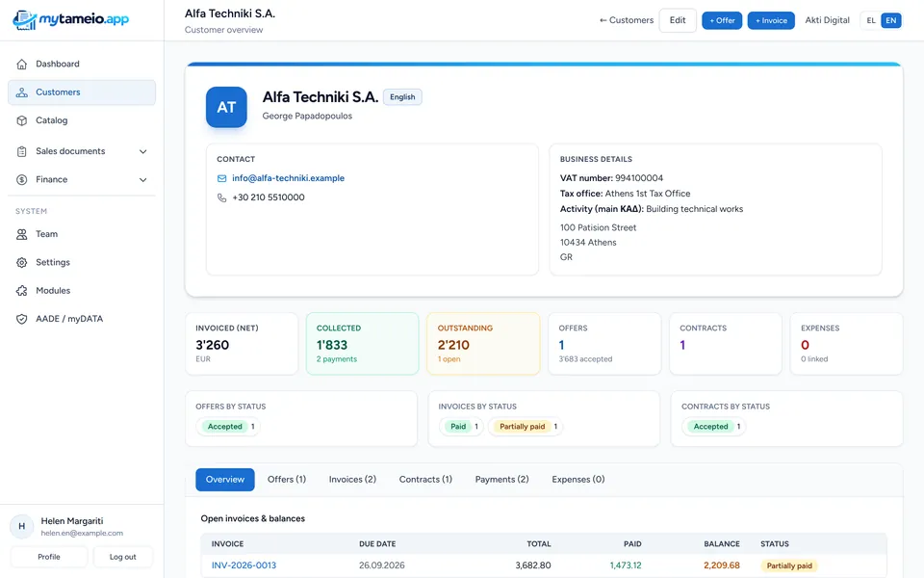Click the English language tag

pyautogui.click(x=402, y=97)
